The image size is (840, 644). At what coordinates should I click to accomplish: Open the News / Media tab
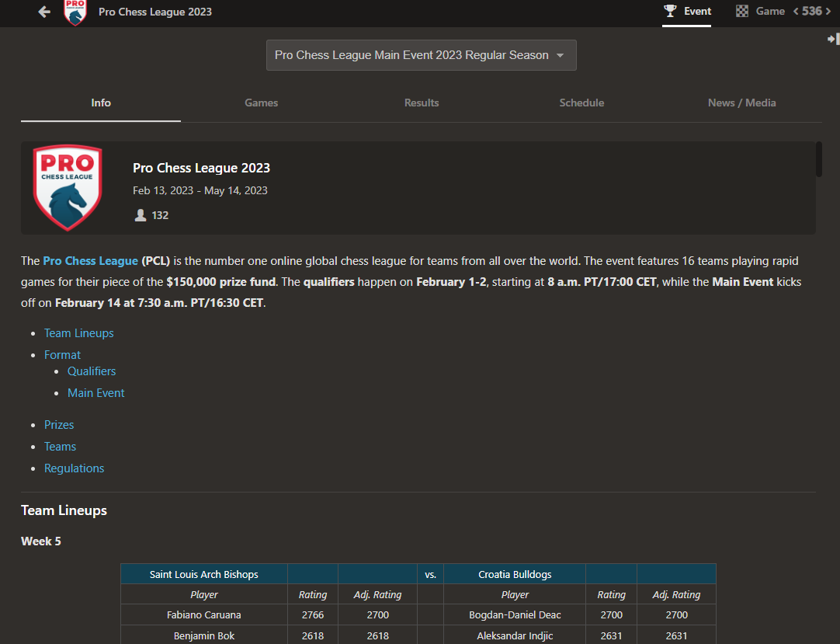pos(741,103)
